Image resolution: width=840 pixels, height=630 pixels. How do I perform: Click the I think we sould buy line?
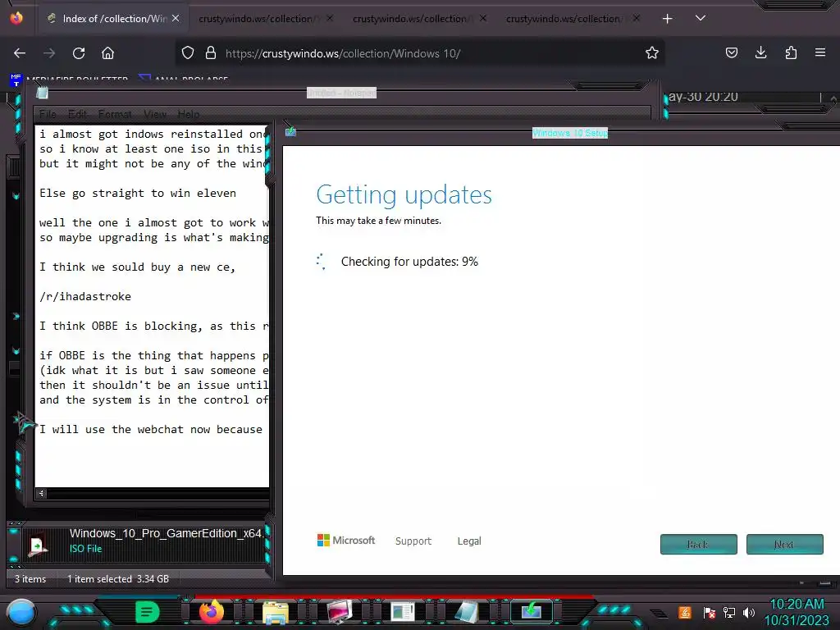137,267
